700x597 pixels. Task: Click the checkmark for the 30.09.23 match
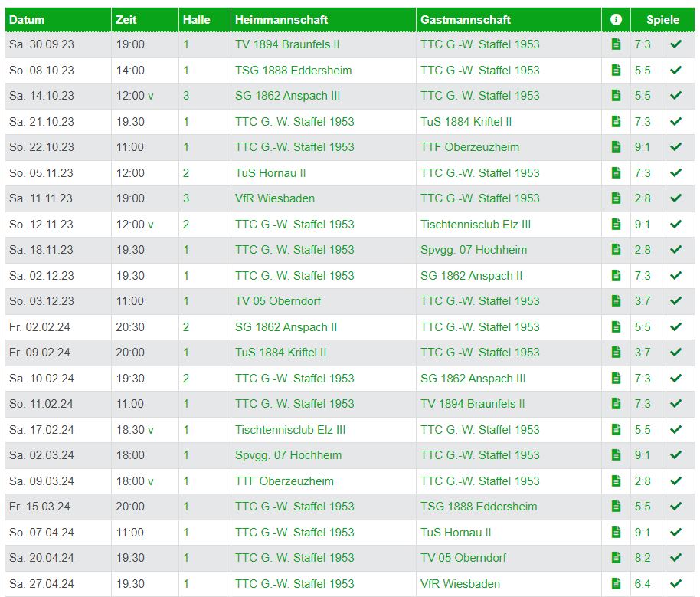(x=676, y=44)
